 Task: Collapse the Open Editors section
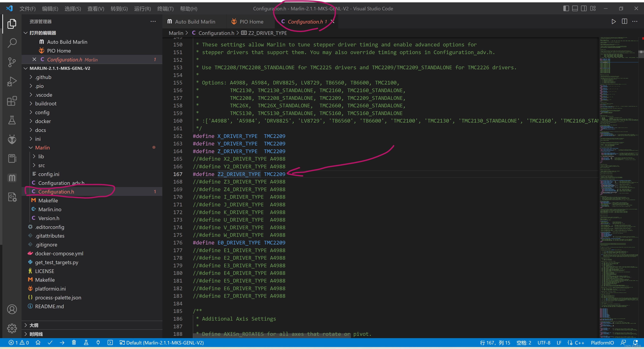click(x=26, y=33)
